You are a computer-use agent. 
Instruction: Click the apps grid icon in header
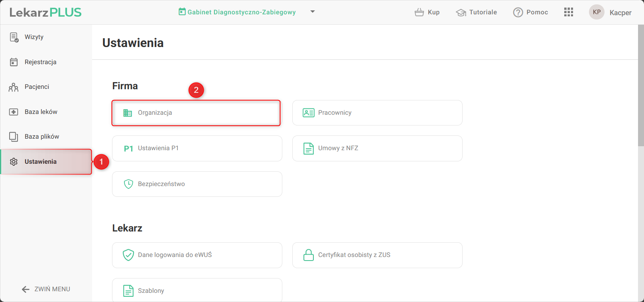(568, 12)
